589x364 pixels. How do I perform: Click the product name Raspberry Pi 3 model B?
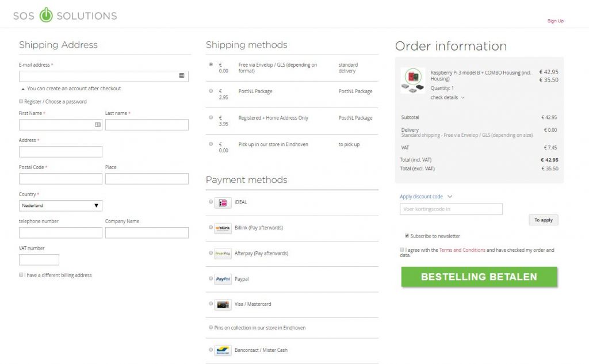[x=481, y=75]
